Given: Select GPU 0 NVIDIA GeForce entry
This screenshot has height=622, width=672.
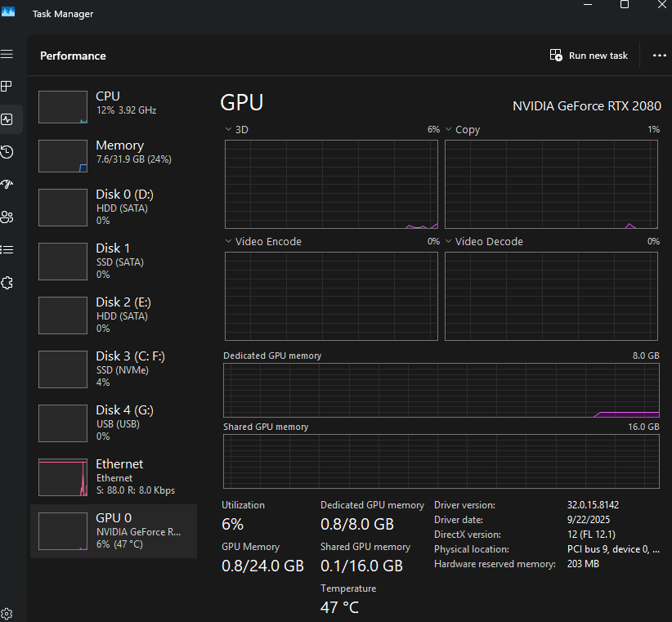Looking at the screenshot, I should coord(114,531).
